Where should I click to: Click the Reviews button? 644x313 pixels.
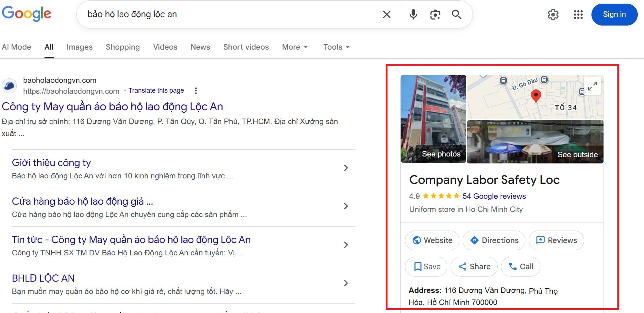[x=556, y=240]
